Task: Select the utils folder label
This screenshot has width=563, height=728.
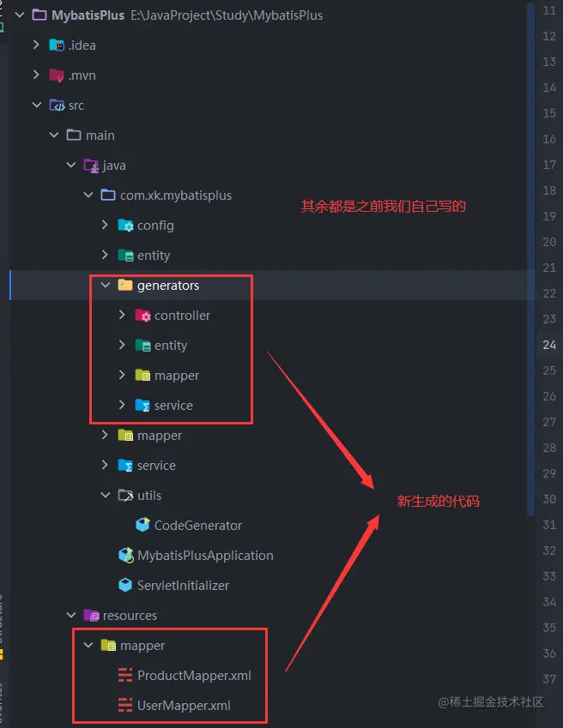Action: [x=149, y=496]
